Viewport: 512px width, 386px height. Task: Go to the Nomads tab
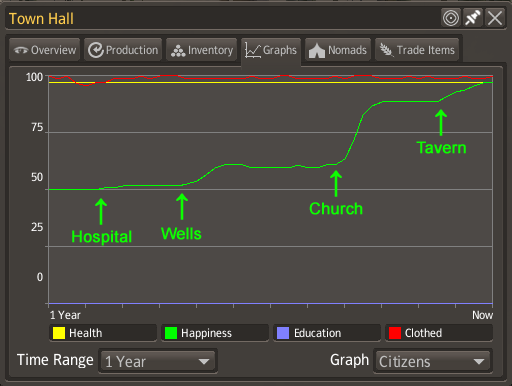pos(338,50)
